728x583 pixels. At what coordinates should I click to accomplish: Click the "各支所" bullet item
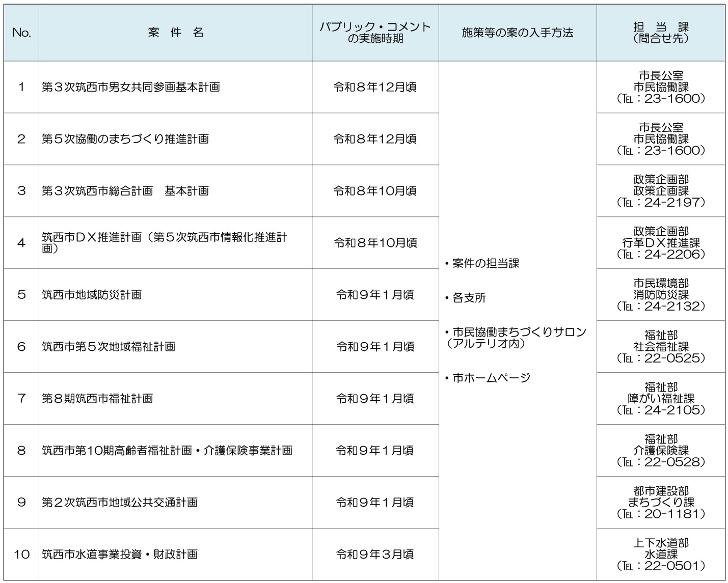pyautogui.click(x=469, y=298)
